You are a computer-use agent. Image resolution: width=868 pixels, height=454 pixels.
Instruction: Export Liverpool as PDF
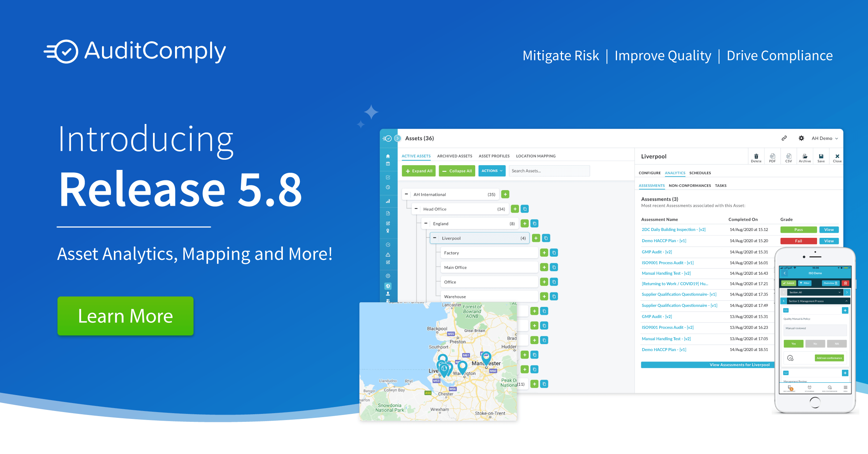pos(773,158)
